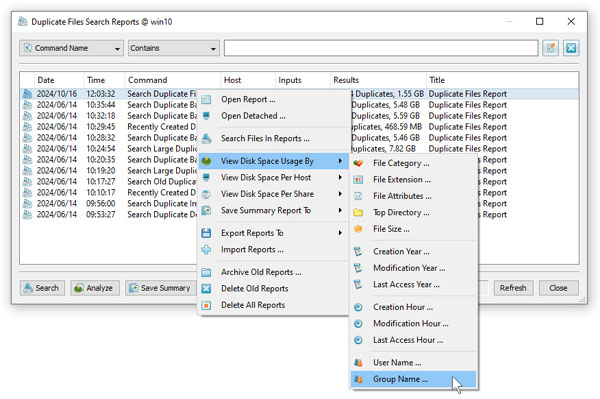Select Modification Year in the submenu

[x=413, y=268]
